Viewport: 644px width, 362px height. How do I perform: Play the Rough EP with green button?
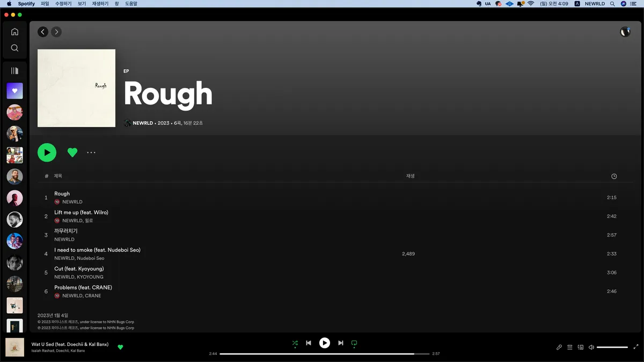tap(47, 153)
